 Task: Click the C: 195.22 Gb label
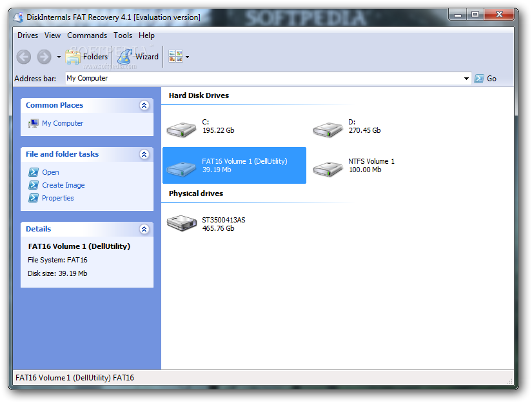point(218,126)
